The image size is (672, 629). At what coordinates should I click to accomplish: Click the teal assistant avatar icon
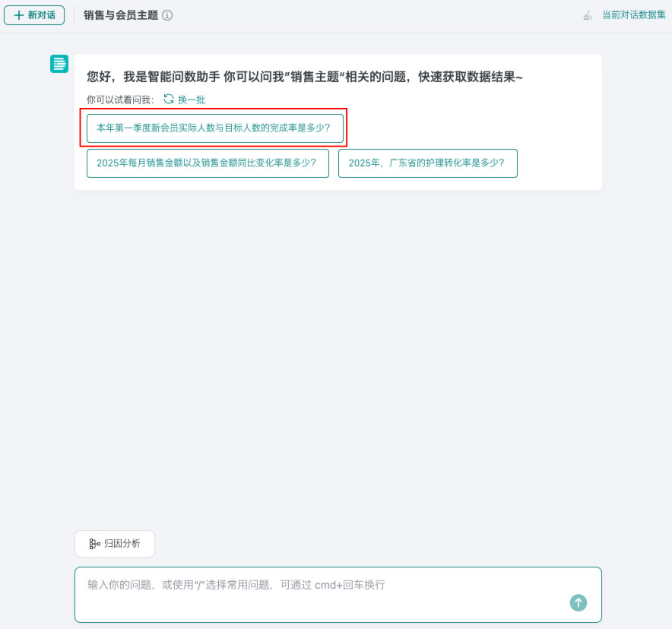59,64
